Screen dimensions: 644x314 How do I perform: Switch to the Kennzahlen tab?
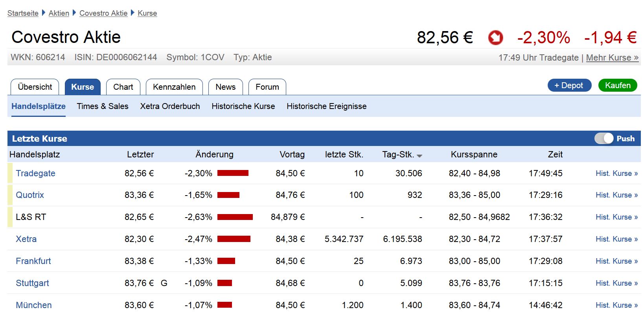point(174,87)
